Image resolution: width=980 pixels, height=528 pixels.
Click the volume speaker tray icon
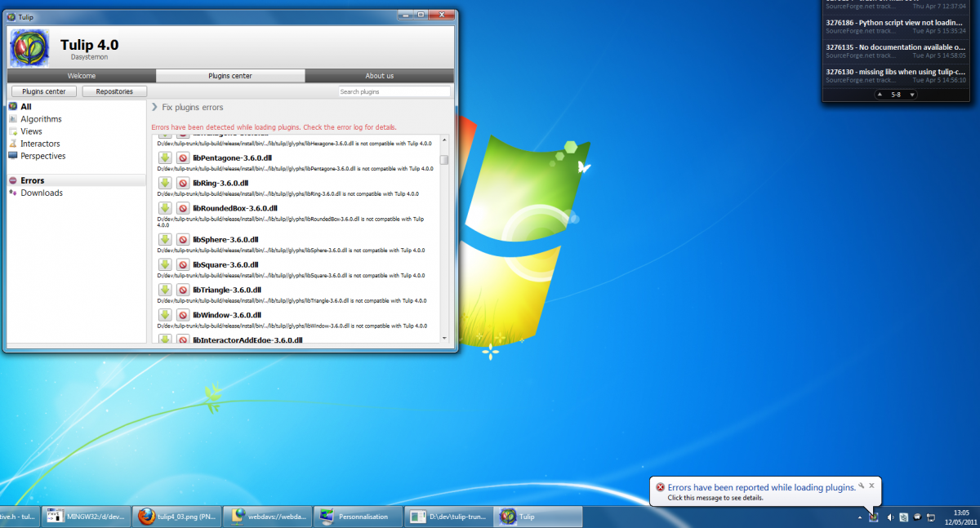tap(890, 517)
